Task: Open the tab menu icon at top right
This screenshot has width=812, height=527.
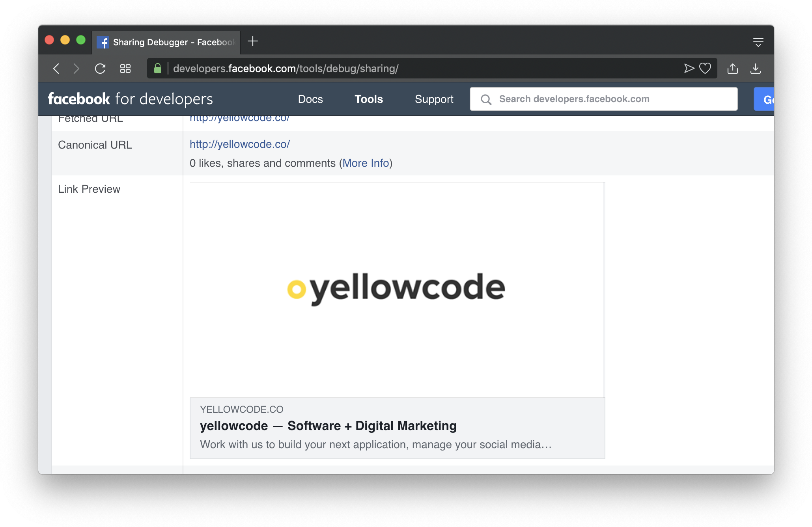Action: [x=758, y=42]
